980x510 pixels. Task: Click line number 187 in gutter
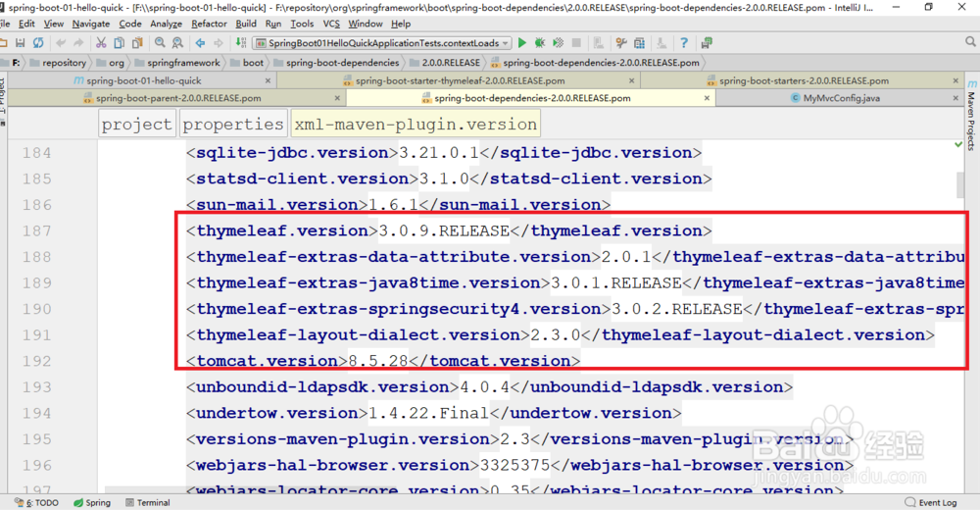pos(37,230)
